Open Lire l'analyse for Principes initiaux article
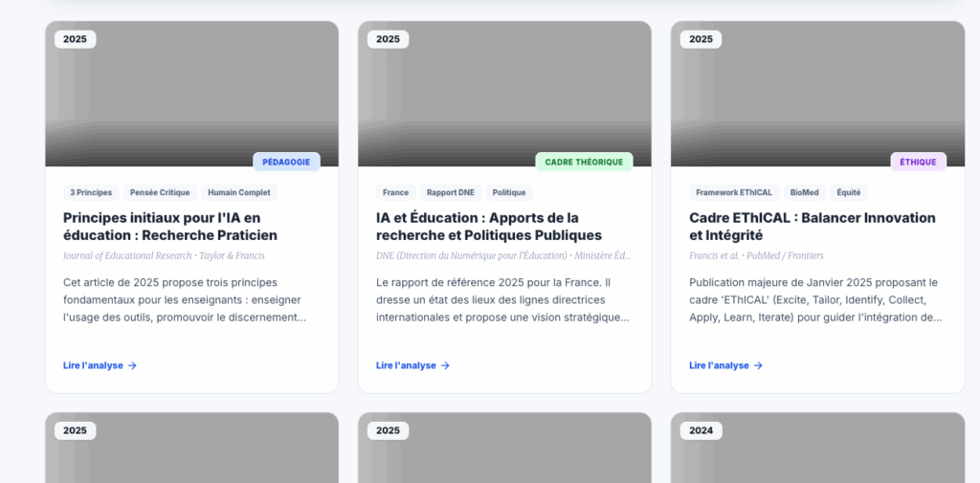980x483 pixels. [x=94, y=365]
